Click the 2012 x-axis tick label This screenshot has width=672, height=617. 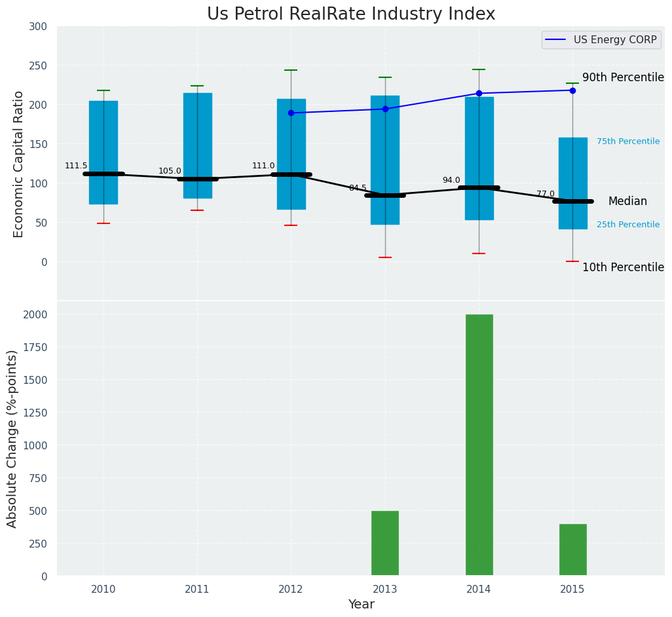(291, 589)
